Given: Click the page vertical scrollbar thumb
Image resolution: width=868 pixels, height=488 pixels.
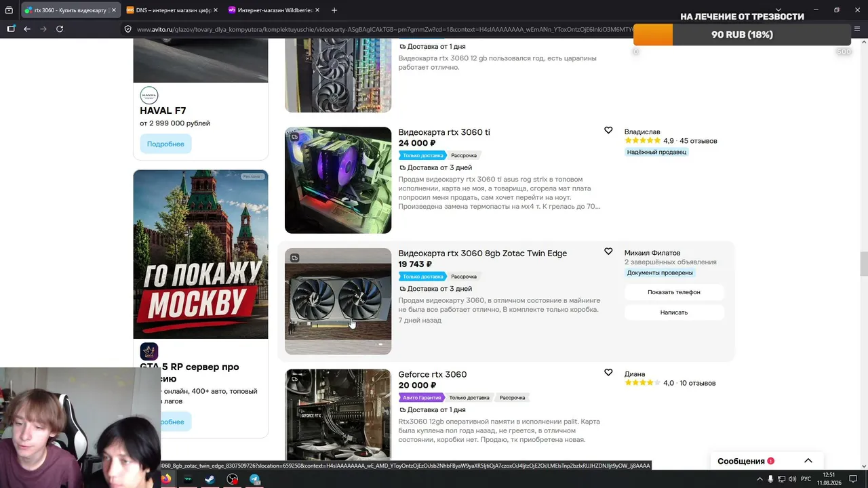Looking at the screenshot, I should coord(863,264).
